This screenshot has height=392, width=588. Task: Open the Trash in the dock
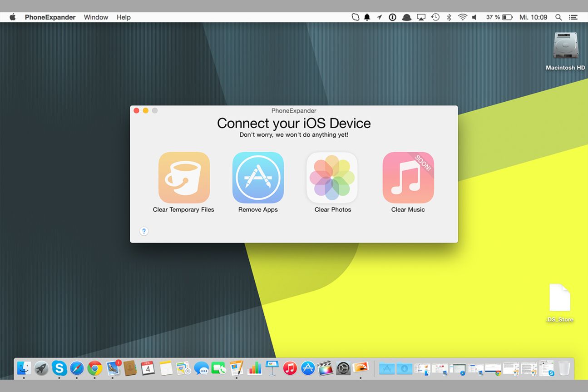coord(564,368)
